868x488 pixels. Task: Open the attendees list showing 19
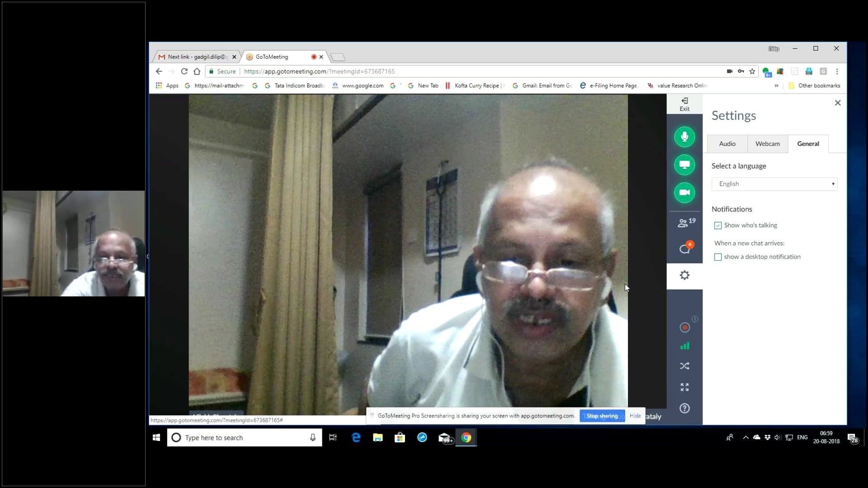(x=686, y=223)
